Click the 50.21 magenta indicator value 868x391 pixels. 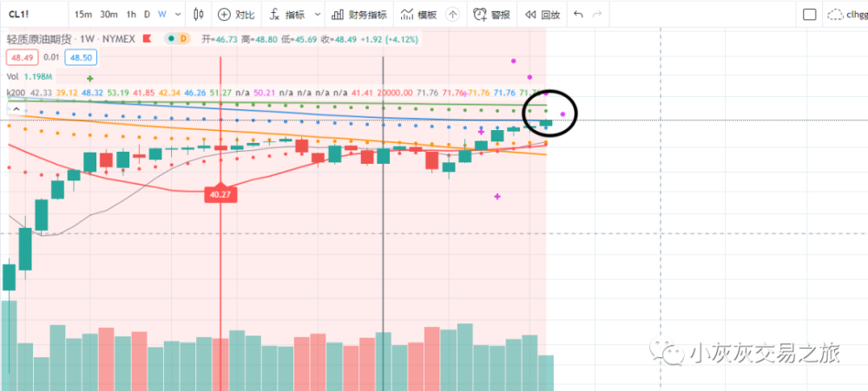tap(266, 93)
